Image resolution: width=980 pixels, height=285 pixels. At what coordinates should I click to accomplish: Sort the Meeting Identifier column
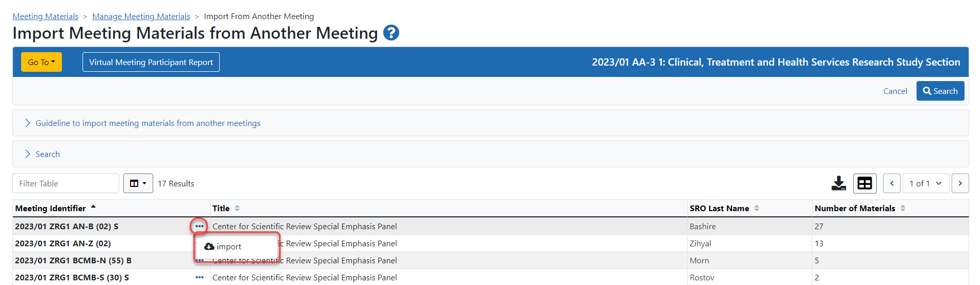point(93,208)
